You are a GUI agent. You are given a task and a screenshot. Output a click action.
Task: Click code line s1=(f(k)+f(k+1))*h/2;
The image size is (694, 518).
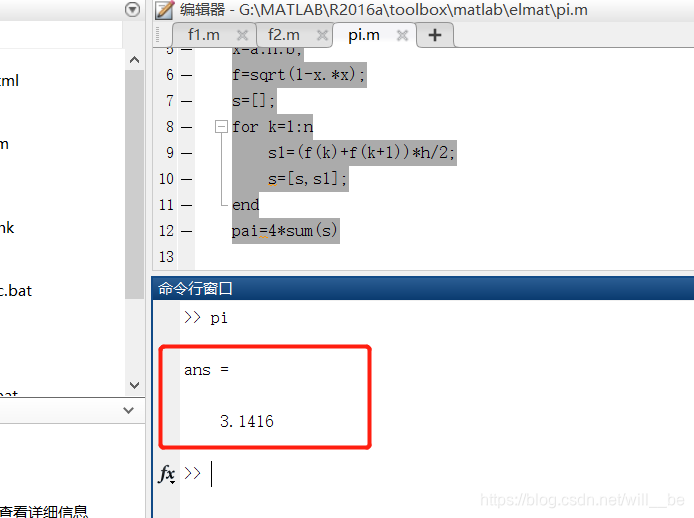point(361,153)
